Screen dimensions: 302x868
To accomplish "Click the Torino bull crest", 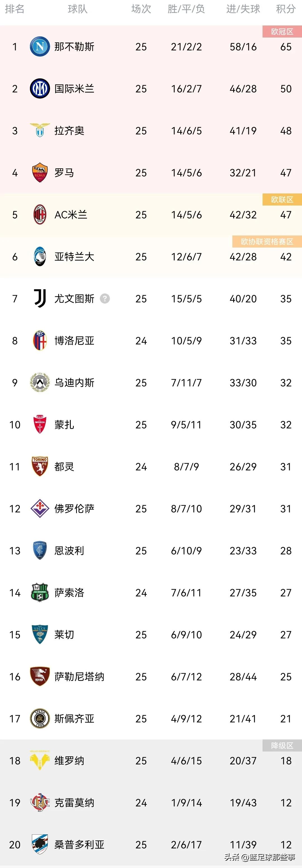I will (40, 466).
